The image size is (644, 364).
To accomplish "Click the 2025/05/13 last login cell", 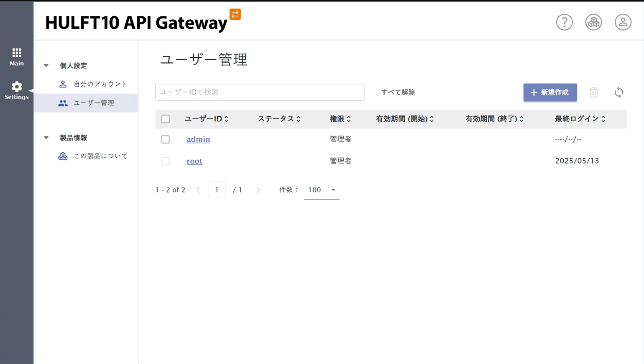I will point(577,161).
